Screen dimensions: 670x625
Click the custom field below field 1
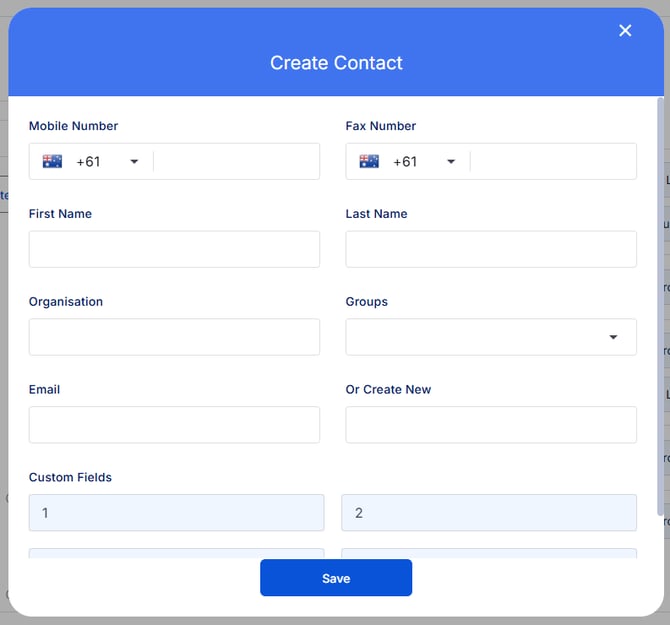click(x=176, y=552)
